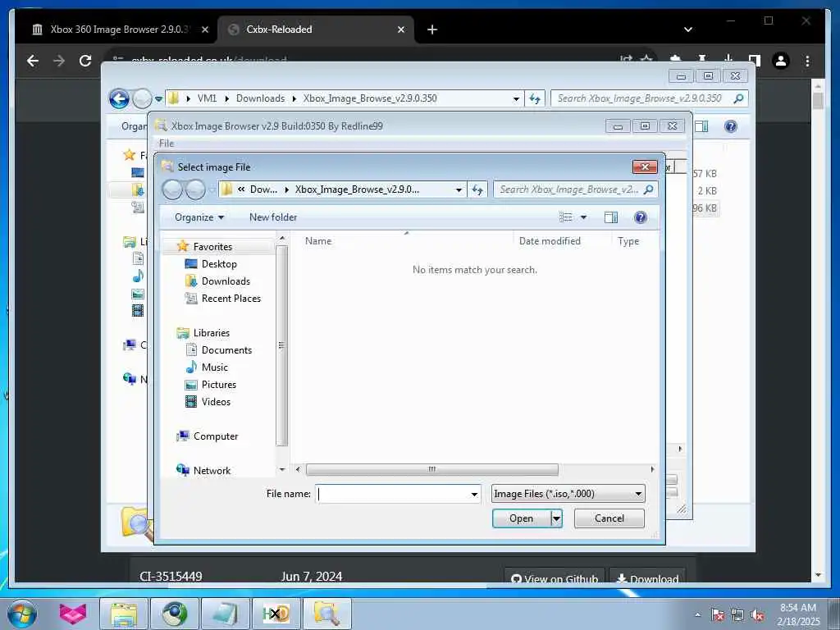The image size is (840, 630).
Task: Open the split arrow beside Open button
Action: tap(557, 518)
